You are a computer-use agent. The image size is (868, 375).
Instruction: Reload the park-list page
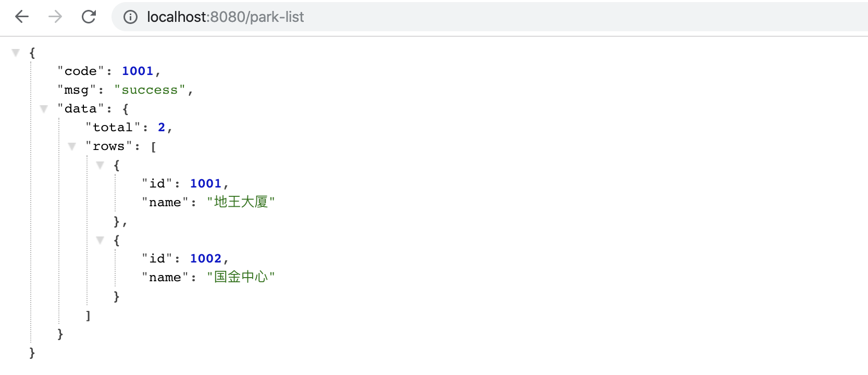pos(89,17)
